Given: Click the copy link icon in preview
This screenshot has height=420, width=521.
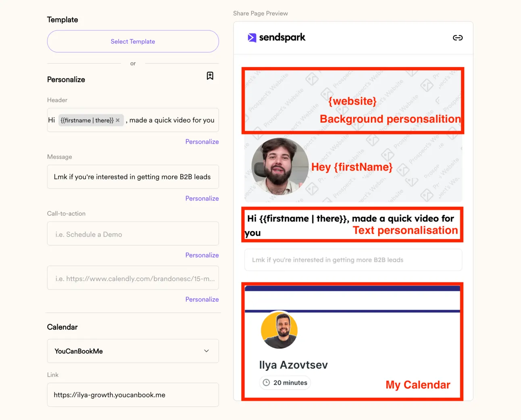Looking at the screenshot, I should [x=457, y=38].
